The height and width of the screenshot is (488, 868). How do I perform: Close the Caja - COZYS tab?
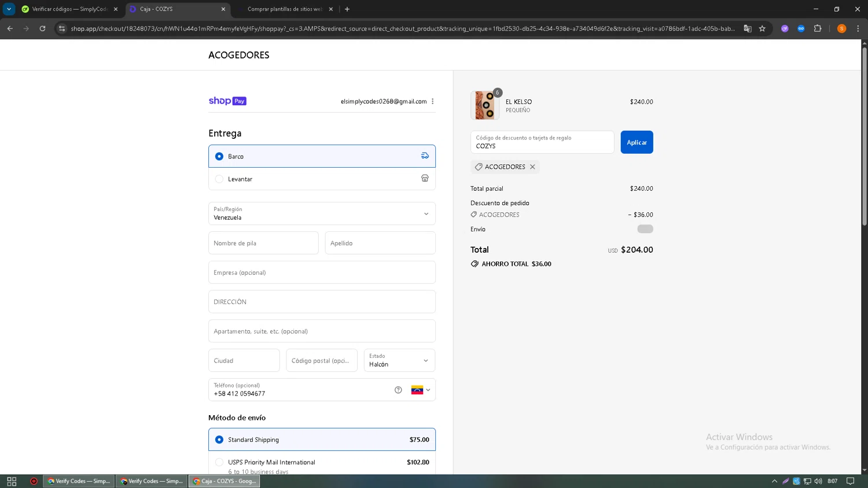[223, 9]
